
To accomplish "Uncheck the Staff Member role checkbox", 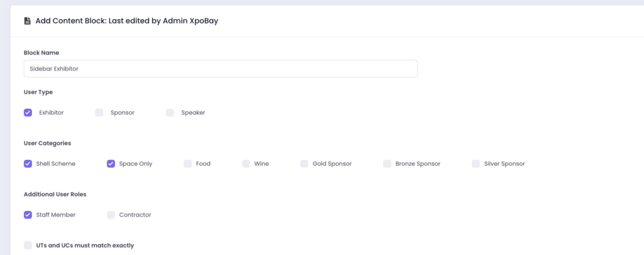I will click(x=28, y=215).
